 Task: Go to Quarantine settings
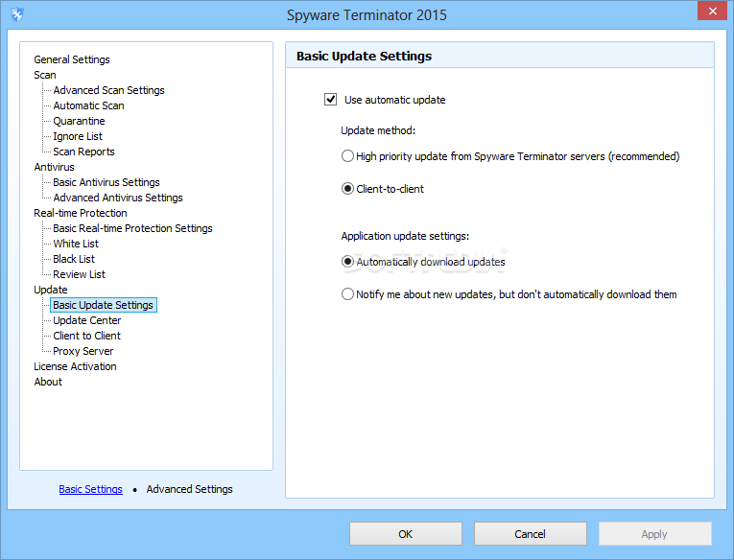click(79, 121)
